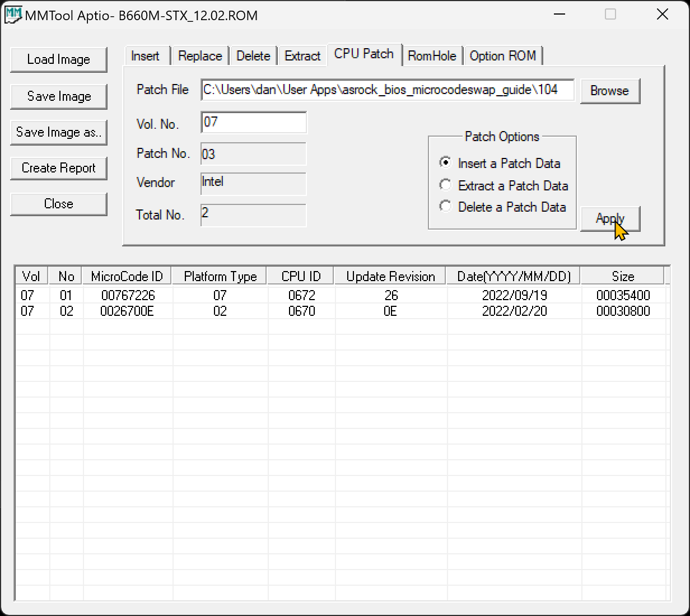The width and height of the screenshot is (690, 616).
Task: Select the CPU Patch tab
Action: click(x=364, y=54)
